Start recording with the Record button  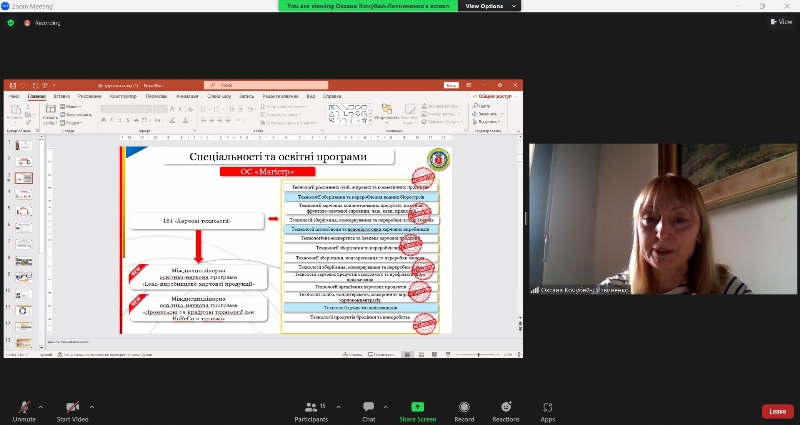pos(464,411)
